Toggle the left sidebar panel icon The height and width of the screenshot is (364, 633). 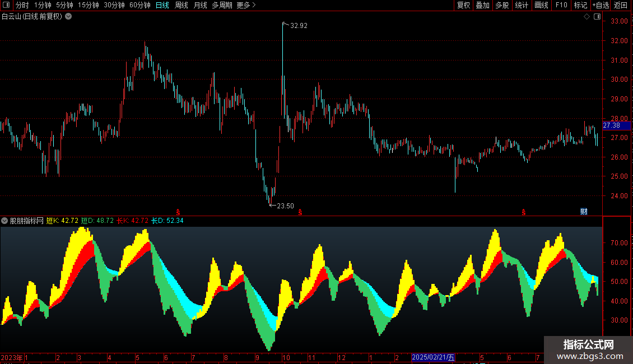pos(6,5)
